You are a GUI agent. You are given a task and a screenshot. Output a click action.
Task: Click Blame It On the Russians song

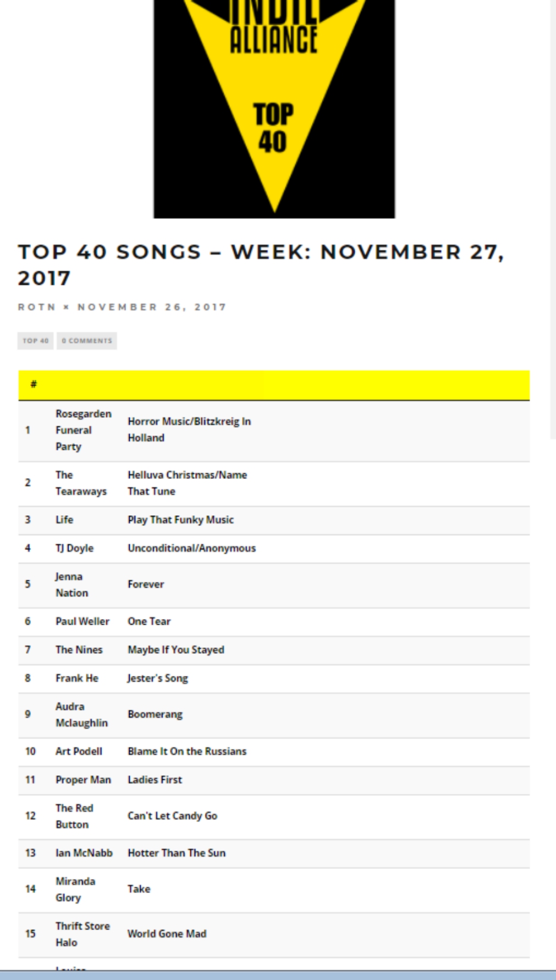click(187, 751)
